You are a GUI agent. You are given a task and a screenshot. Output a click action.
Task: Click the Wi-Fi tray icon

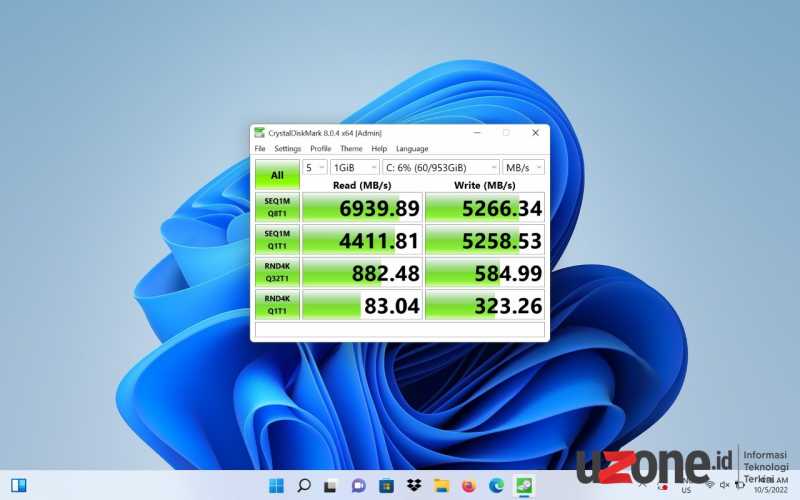click(x=710, y=484)
